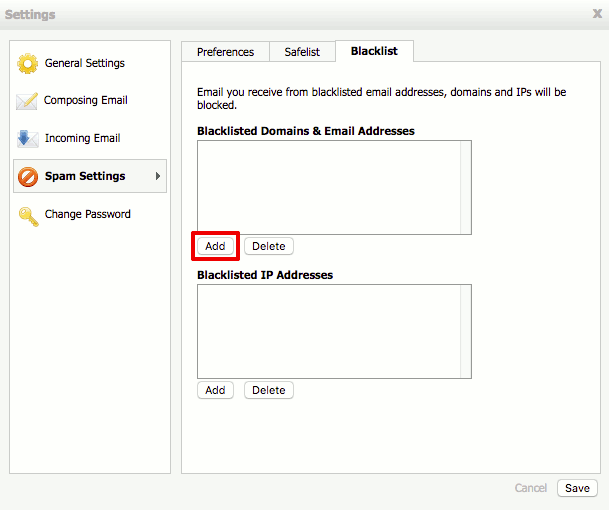Click the Spam Settings prohibition icon
This screenshot has height=510, width=609.
coord(28,177)
